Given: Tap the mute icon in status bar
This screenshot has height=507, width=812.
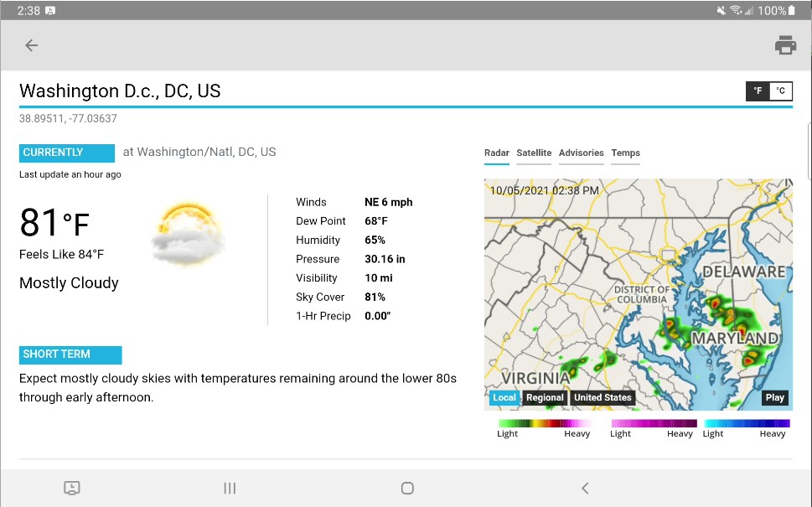Looking at the screenshot, I should [721, 10].
